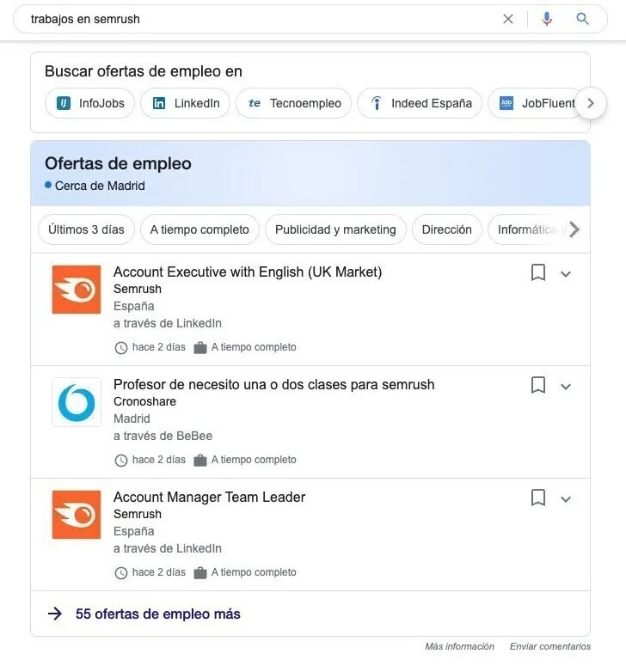Expand the Profesor de necesito listing
The image size is (626, 672).
tap(566, 387)
